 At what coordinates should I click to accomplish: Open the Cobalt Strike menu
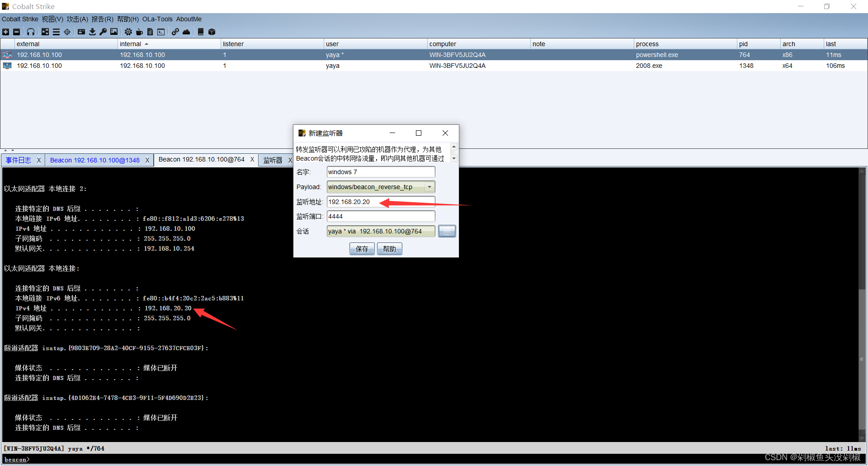click(20, 19)
